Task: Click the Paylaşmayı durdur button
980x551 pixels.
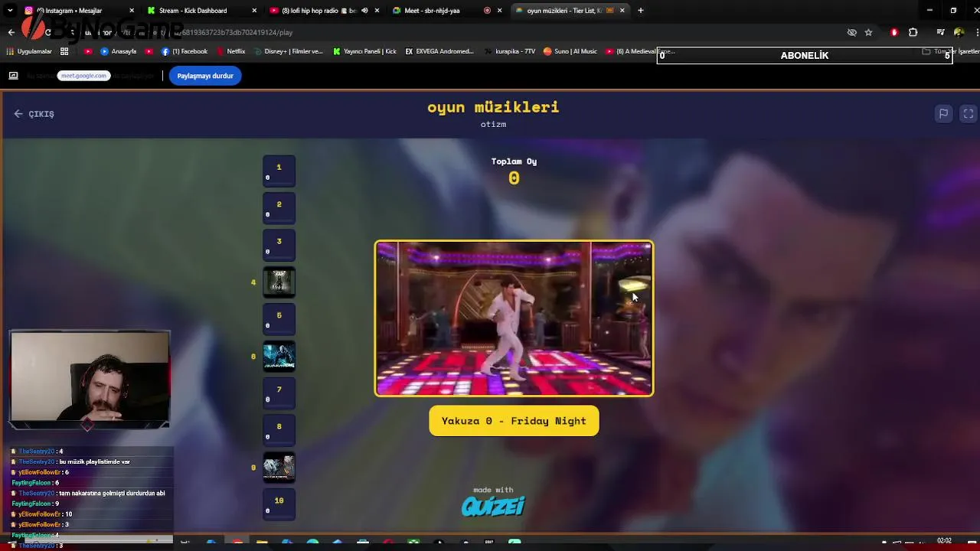Action: point(205,76)
